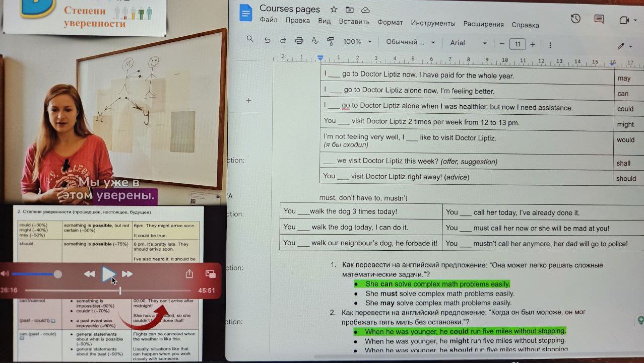The image size is (644, 363).
Task: Print the document using the printer icon
Action: click(x=299, y=41)
